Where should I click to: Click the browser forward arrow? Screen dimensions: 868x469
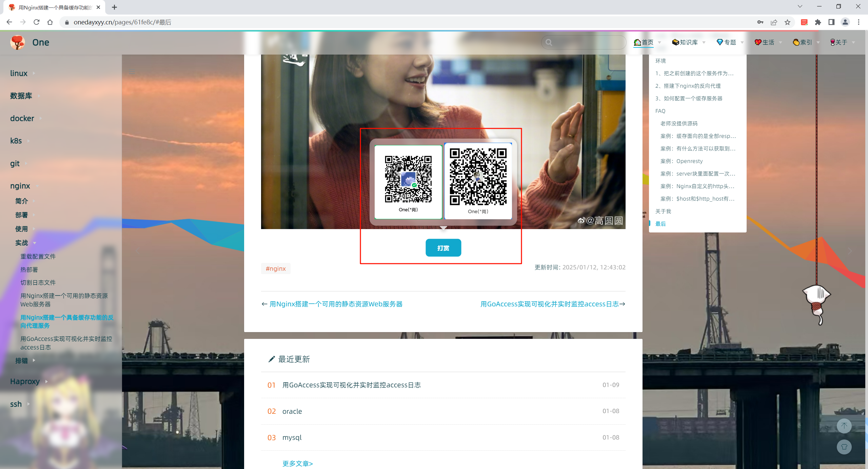coord(23,22)
